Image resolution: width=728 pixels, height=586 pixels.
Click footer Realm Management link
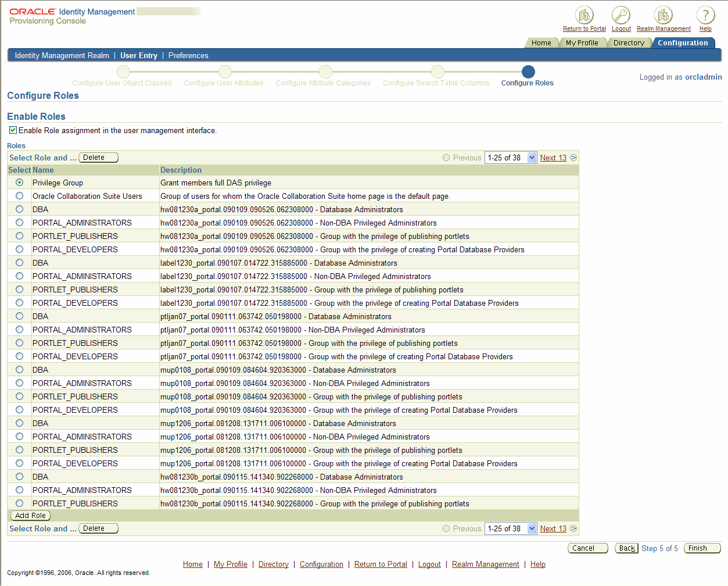click(486, 564)
